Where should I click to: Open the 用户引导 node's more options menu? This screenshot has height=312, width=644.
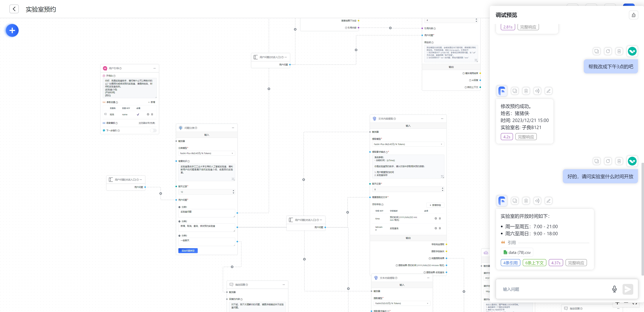[x=154, y=68]
